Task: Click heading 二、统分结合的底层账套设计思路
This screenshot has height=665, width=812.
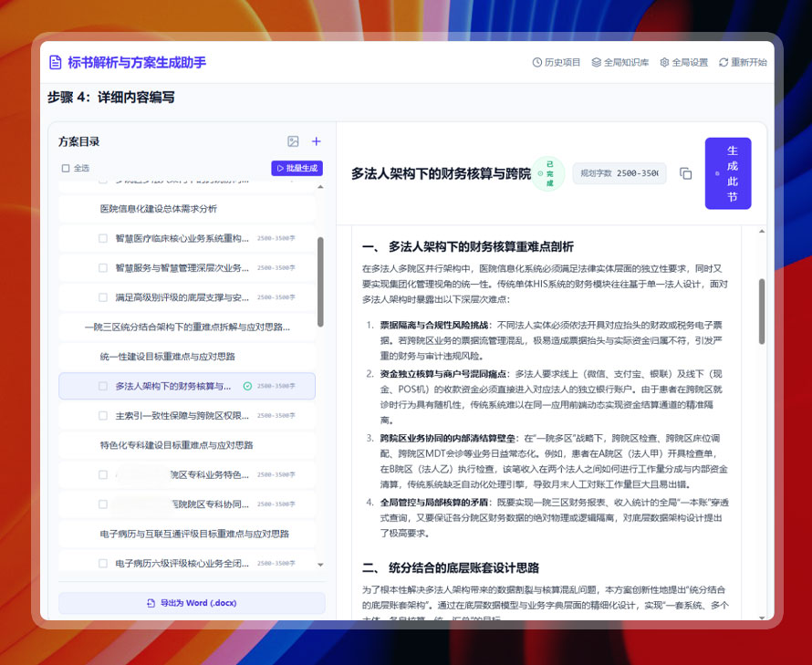Action: pyautogui.click(x=451, y=567)
